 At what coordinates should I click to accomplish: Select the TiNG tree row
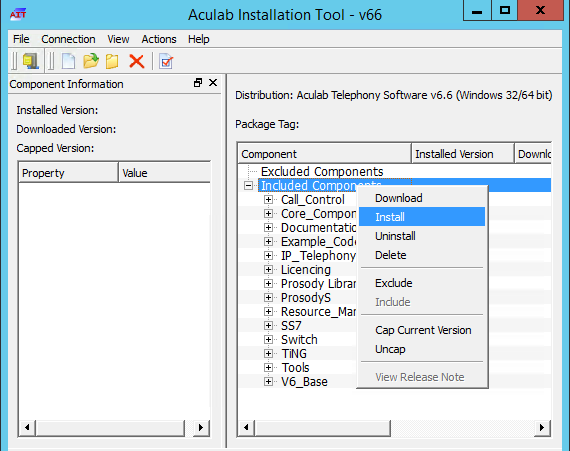pos(294,354)
